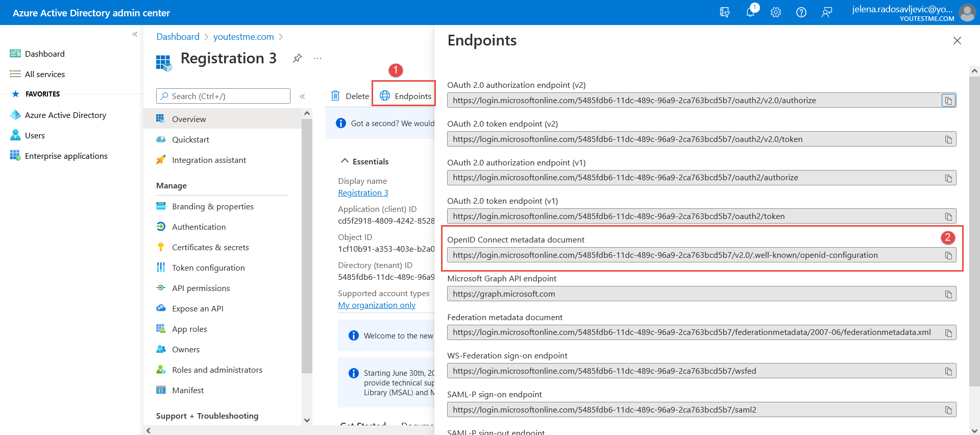
Task: Open the My organization only link
Action: 376,305
